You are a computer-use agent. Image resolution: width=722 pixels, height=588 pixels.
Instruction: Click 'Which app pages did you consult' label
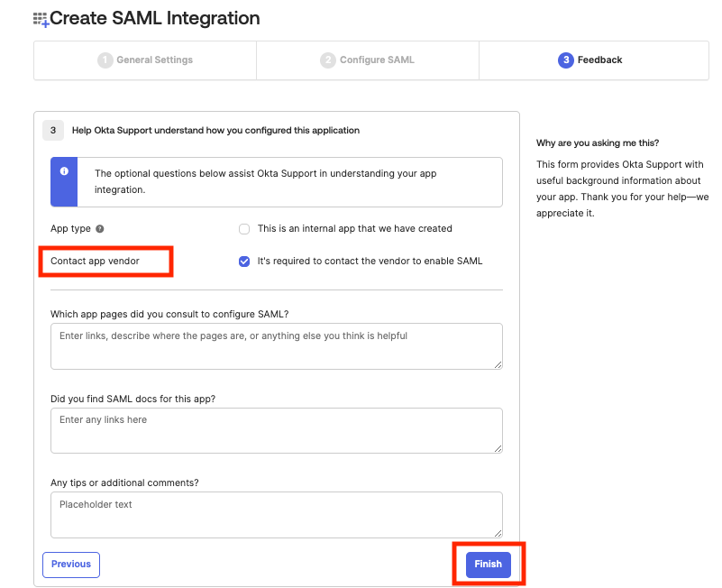point(169,314)
